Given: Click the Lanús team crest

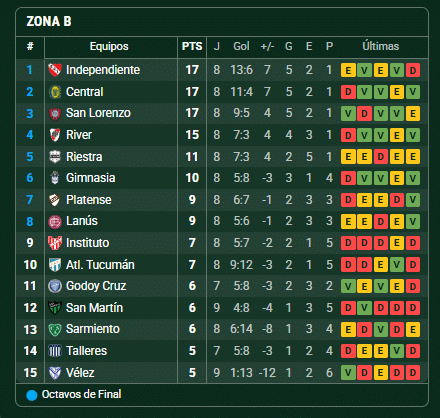Looking at the screenshot, I should tap(55, 222).
